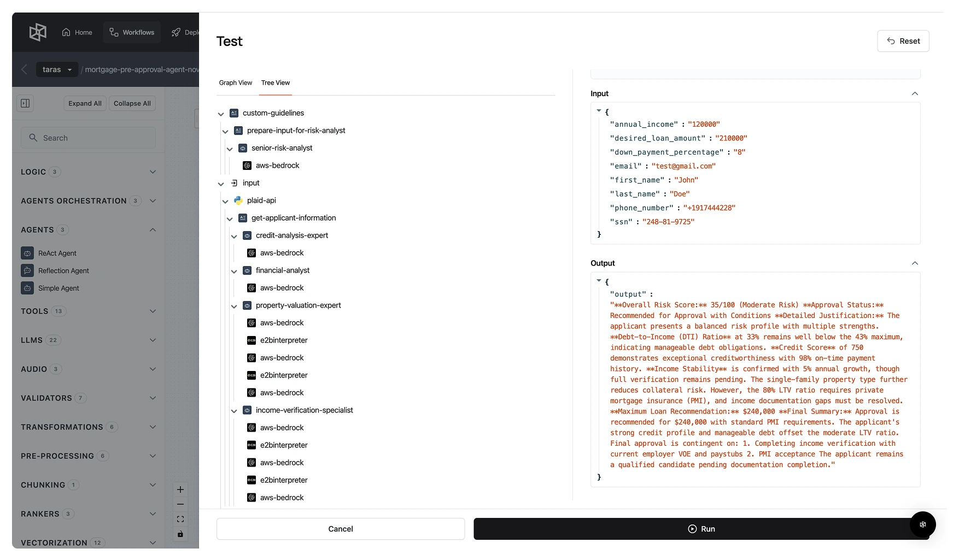Open the floating assistant round button
Viewport: 959px width, 560px height.
(x=923, y=524)
